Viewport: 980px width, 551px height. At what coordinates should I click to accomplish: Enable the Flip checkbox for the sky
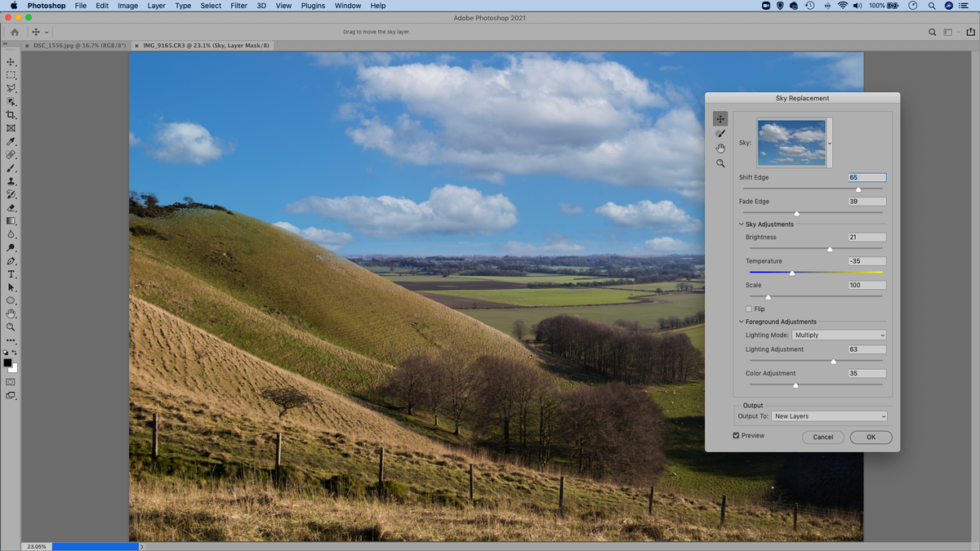(x=749, y=309)
